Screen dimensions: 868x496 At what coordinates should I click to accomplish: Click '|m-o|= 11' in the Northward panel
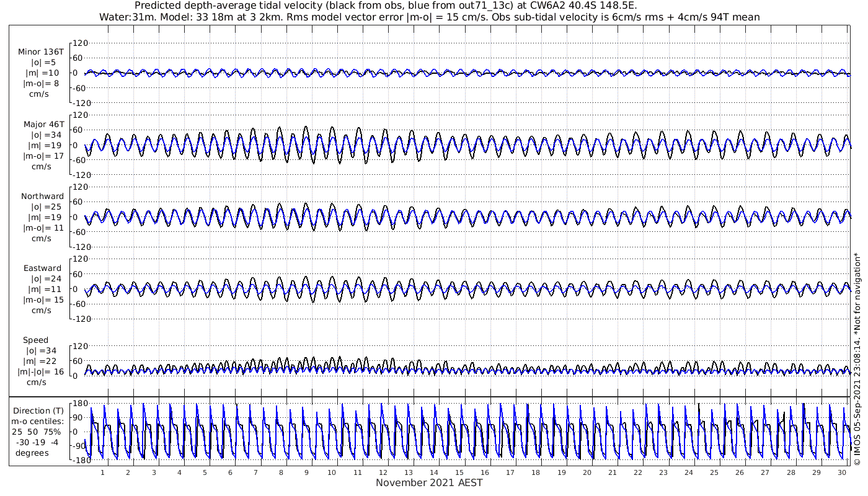click(x=43, y=228)
